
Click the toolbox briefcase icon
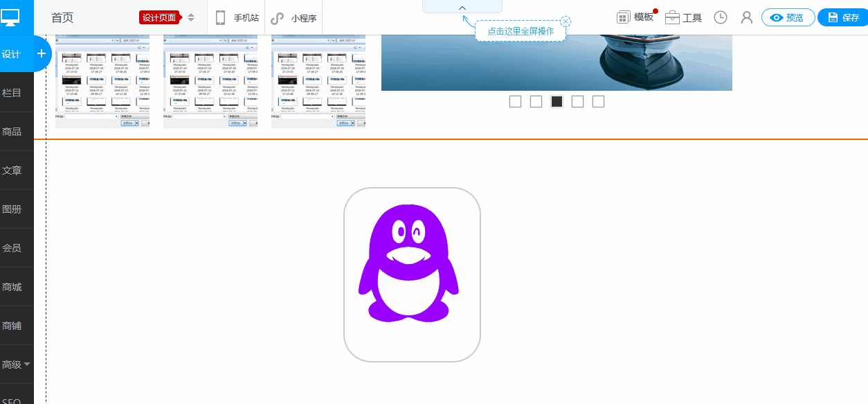click(672, 18)
